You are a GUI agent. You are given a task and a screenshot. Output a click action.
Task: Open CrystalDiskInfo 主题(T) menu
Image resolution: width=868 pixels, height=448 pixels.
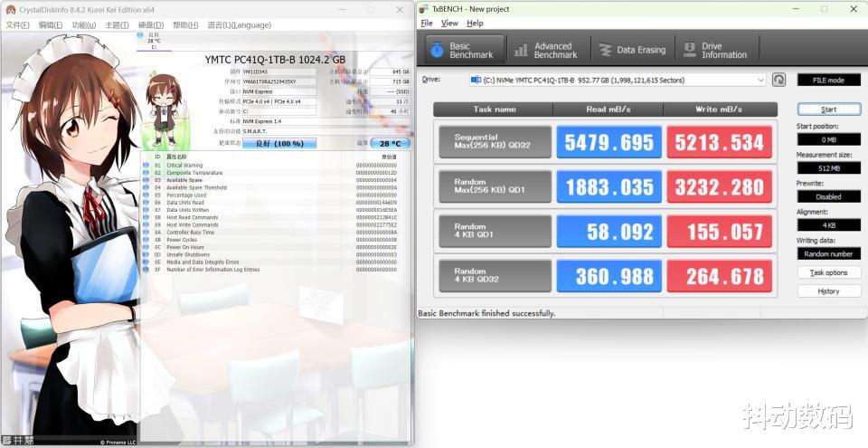click(x=117, y=25)
